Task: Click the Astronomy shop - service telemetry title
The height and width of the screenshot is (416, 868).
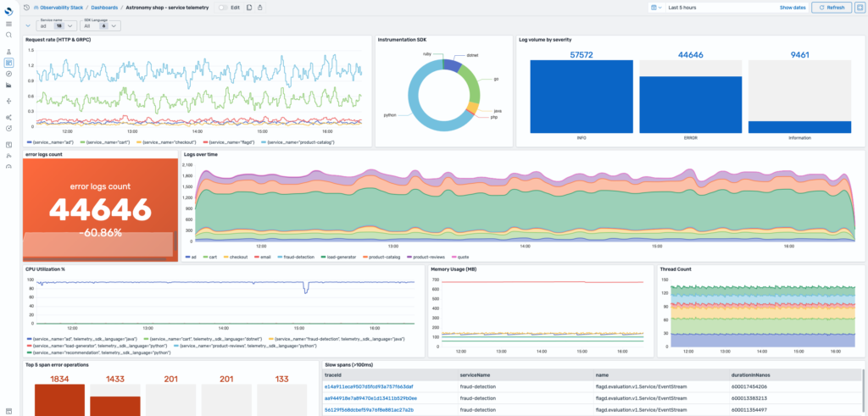Action: click(x=167, y=8)
